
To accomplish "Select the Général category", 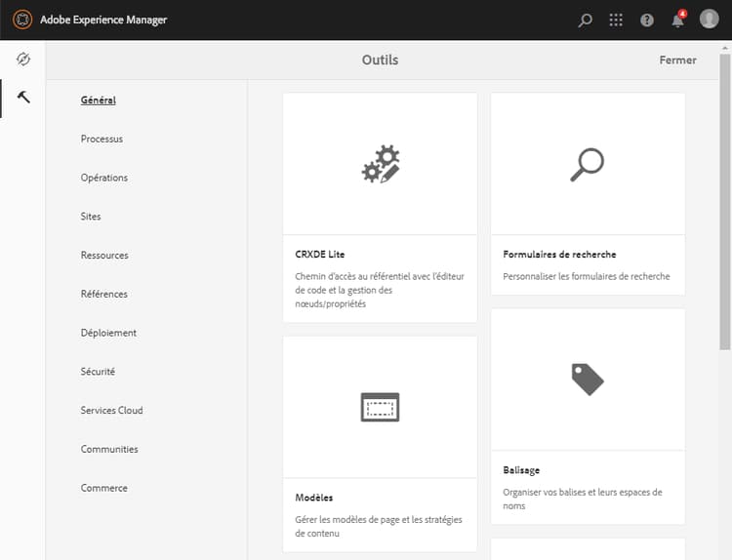I will pos(98,100).
